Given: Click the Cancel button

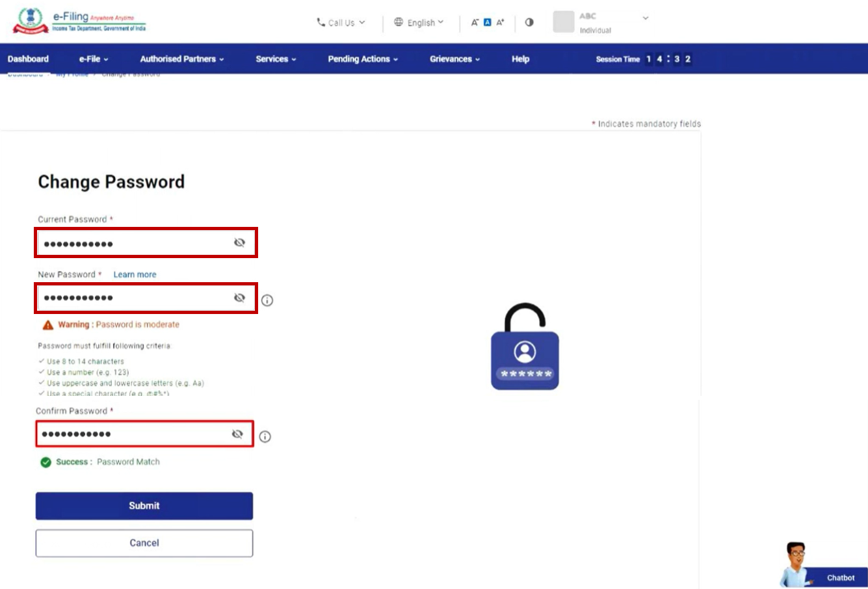Looking at the screenshot, I should click(144, 543).
